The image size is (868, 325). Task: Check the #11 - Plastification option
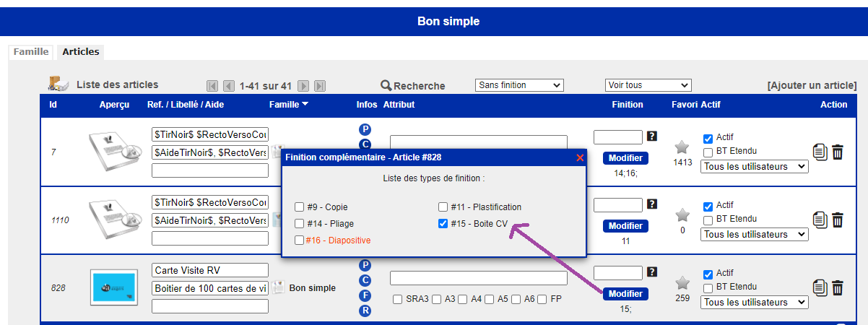(x=443, y=207)
